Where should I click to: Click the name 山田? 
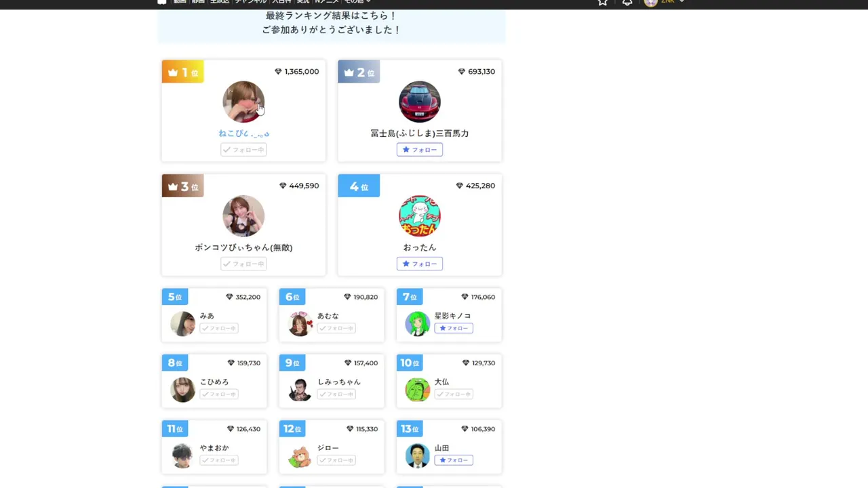442,448
